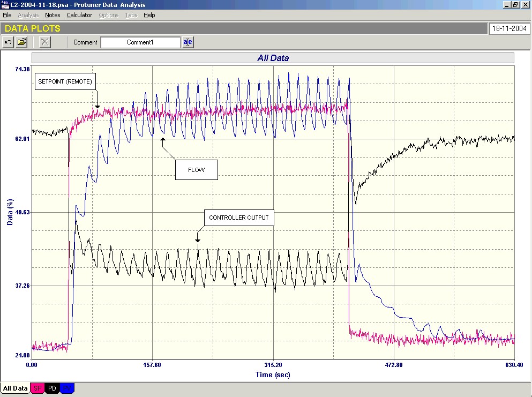The image size is (532, 397).
Task: Open the Notes menu
Action: click(53, 15)
